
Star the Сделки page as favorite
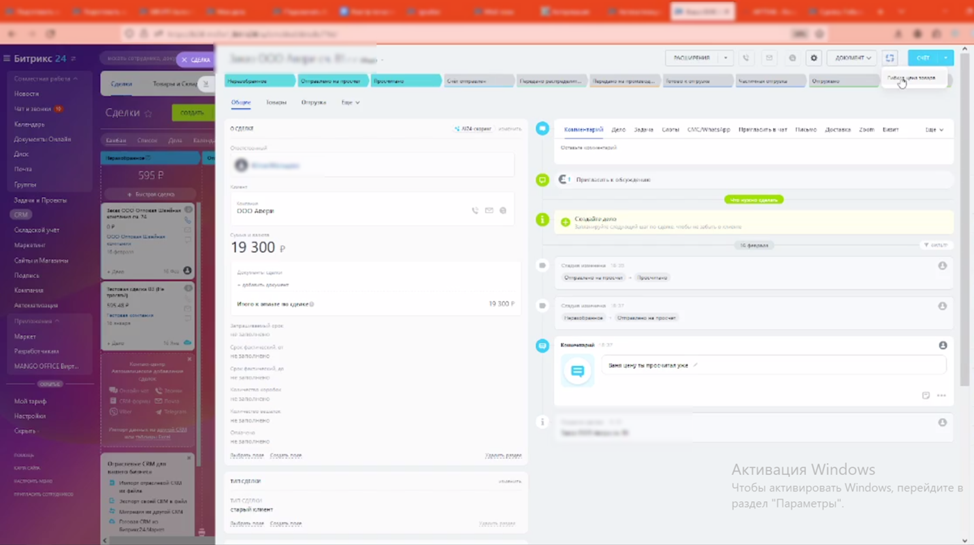coord(148,113)
